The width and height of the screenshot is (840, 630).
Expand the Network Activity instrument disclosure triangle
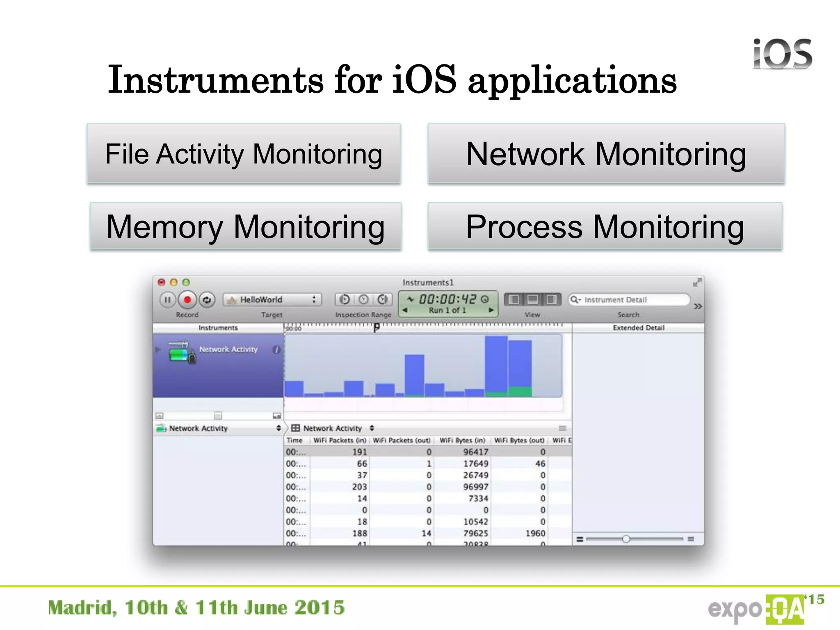pos(158,349)
